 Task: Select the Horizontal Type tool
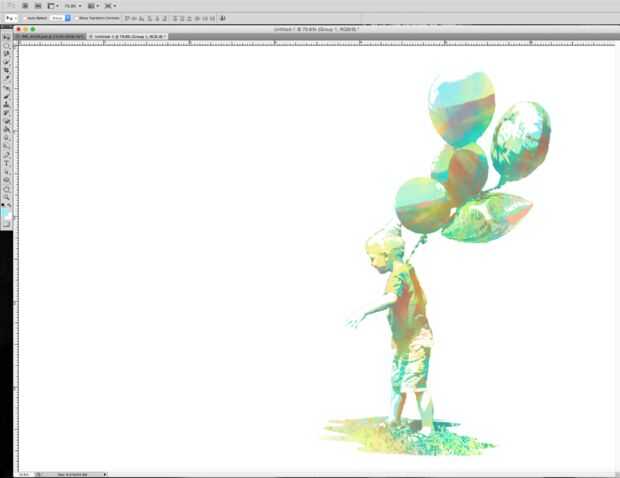click(x=6, y=163)
